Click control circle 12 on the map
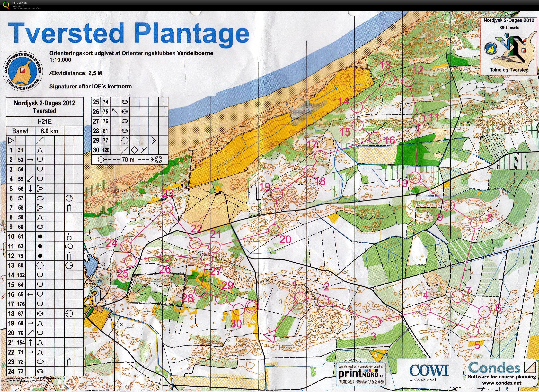This screenshot has width=539, height=392. point(408,81)
